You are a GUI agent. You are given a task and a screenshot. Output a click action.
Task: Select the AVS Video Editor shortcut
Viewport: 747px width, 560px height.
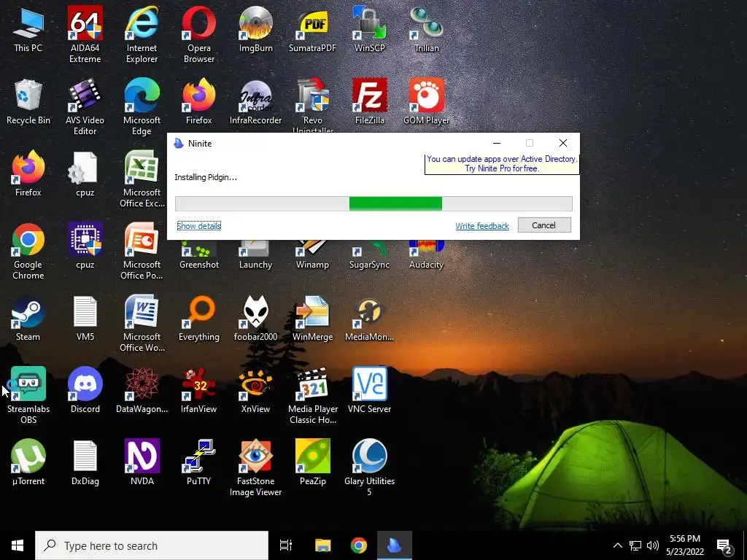coord(85,107)
